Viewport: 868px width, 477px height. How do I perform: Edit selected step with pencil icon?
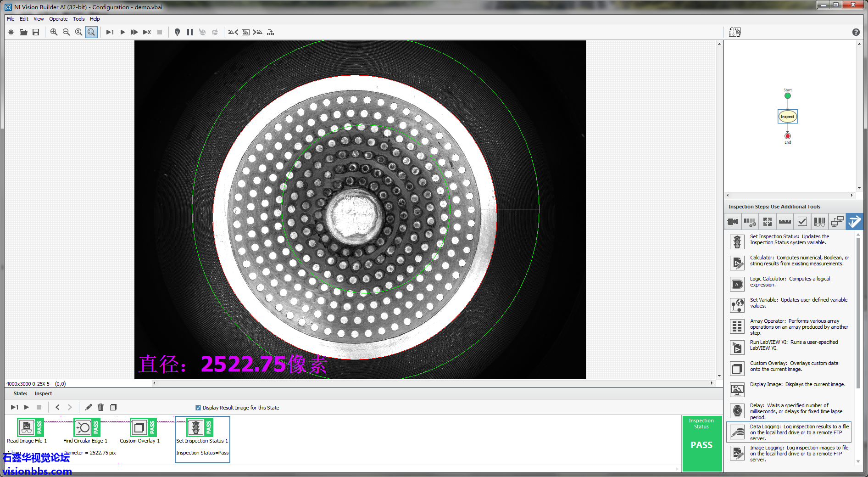pos(89,407)
